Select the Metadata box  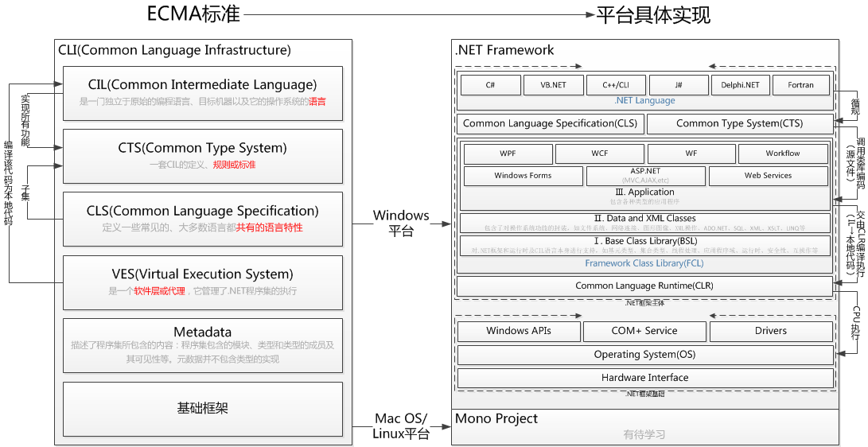click(x=203, y=345)
